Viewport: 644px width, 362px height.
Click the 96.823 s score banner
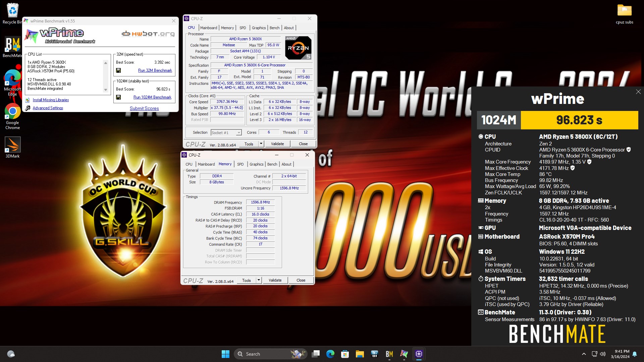tap(579, 120)
